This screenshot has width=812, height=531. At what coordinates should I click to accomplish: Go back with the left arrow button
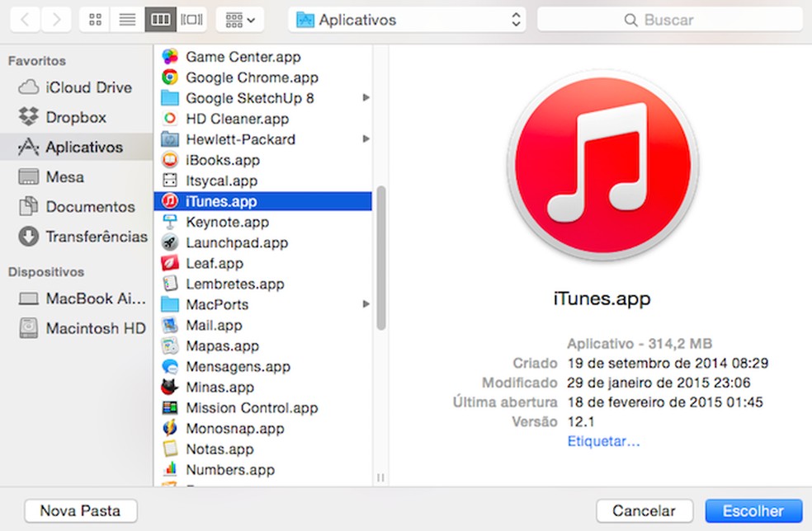tap(24, 20)
